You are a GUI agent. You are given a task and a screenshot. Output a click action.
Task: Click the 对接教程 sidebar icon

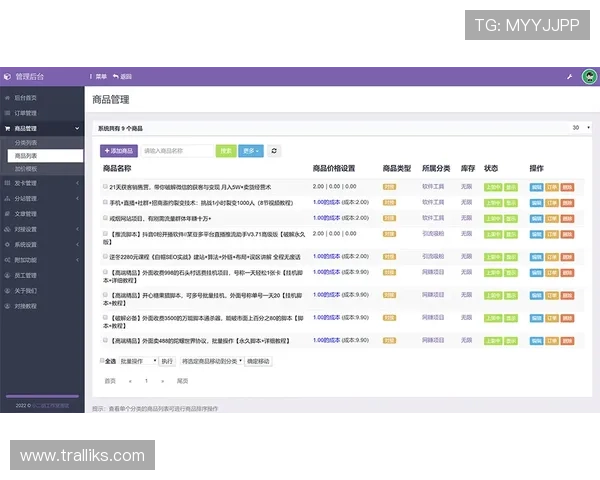7,306
